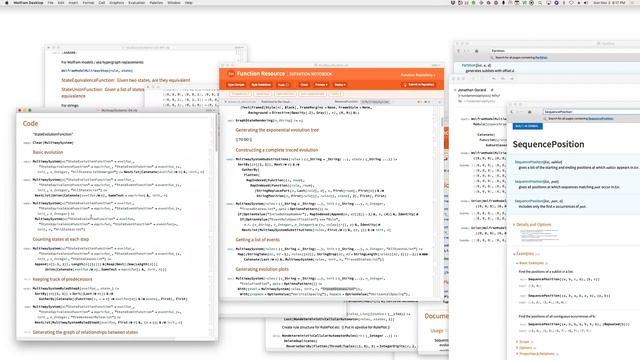Open the Deploy dropdown in Function Resource toolbar
640x360 pixels.
point(340,85)
